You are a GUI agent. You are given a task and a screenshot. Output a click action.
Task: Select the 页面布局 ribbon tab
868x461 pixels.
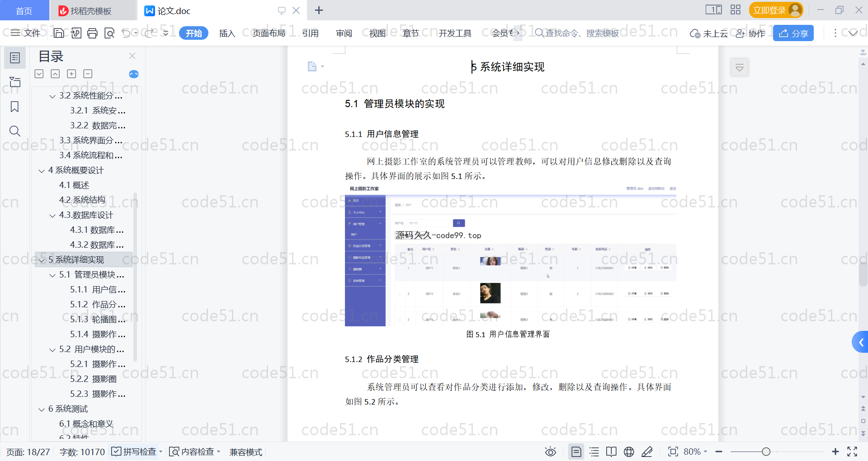[269, 33]
